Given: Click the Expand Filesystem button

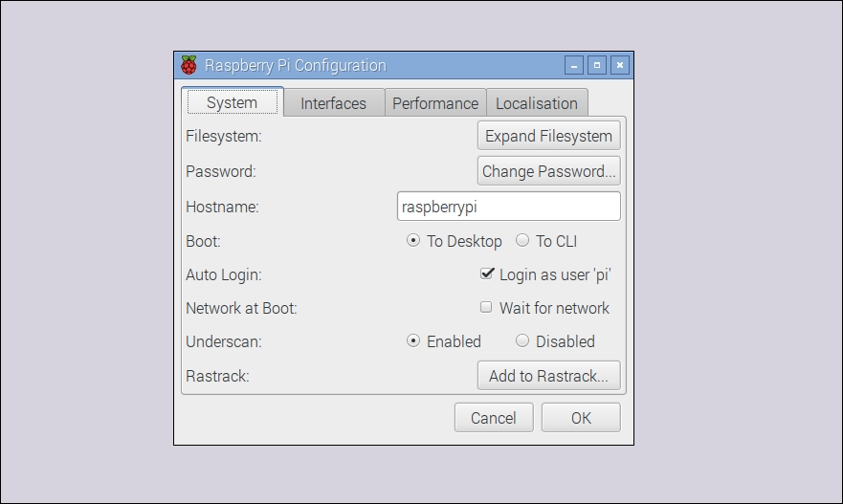Looking at the screenshot, I should click(x=549, y=136).
